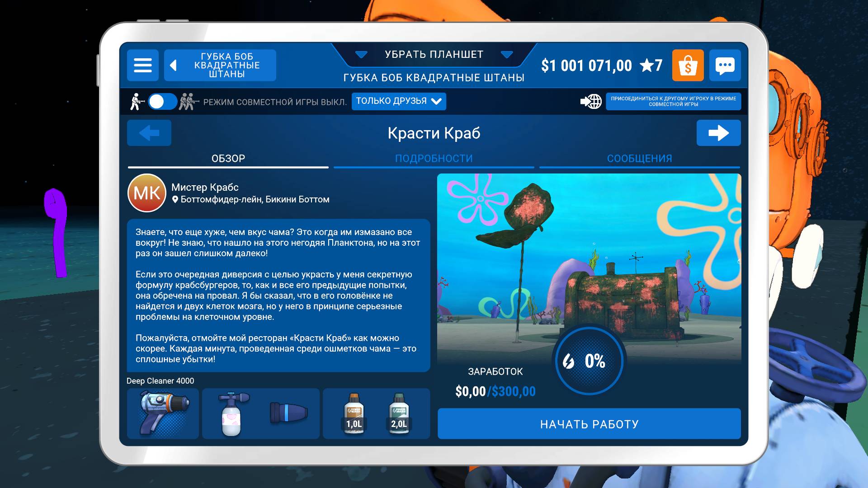
Task: Go back to Губка Боб Квадратные Штаны
Action: point(220,66)
